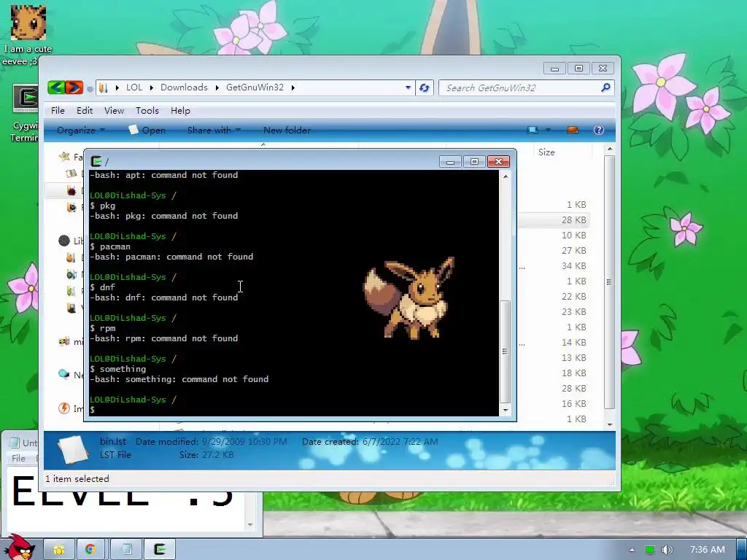Click the terminal icon in Cygwin title bar
This screenshot has height=560, width=747.
click(96, 161)
